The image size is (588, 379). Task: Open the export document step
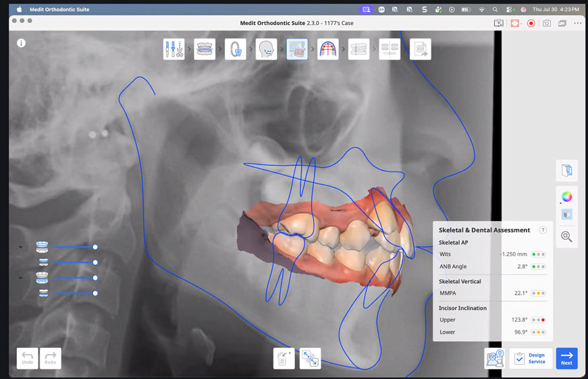421,49
